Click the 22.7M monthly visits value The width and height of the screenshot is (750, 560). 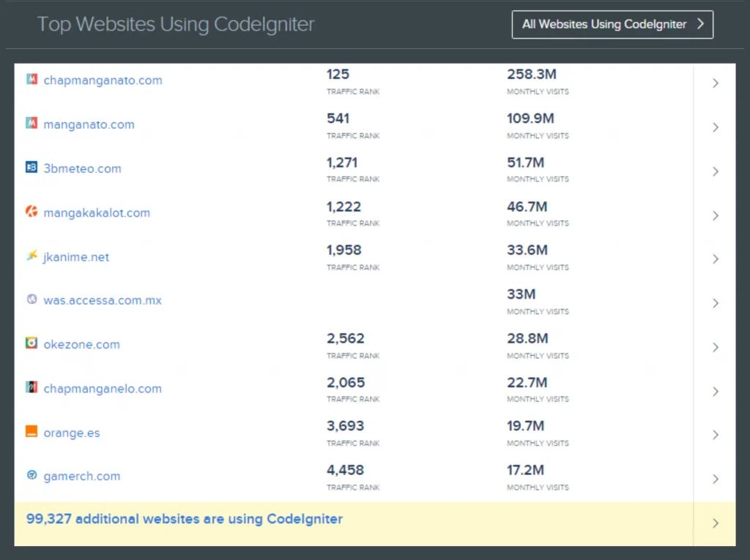pos(527,383)
